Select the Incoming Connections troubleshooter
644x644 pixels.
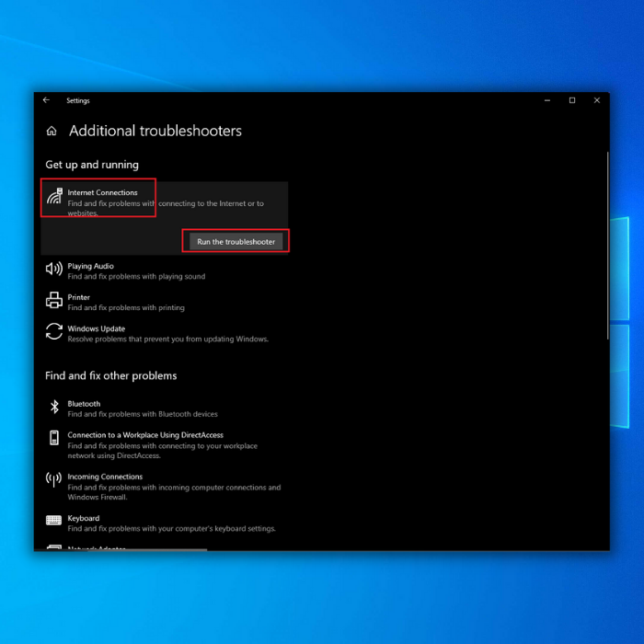pyautogui.click(x=165, y=487)
